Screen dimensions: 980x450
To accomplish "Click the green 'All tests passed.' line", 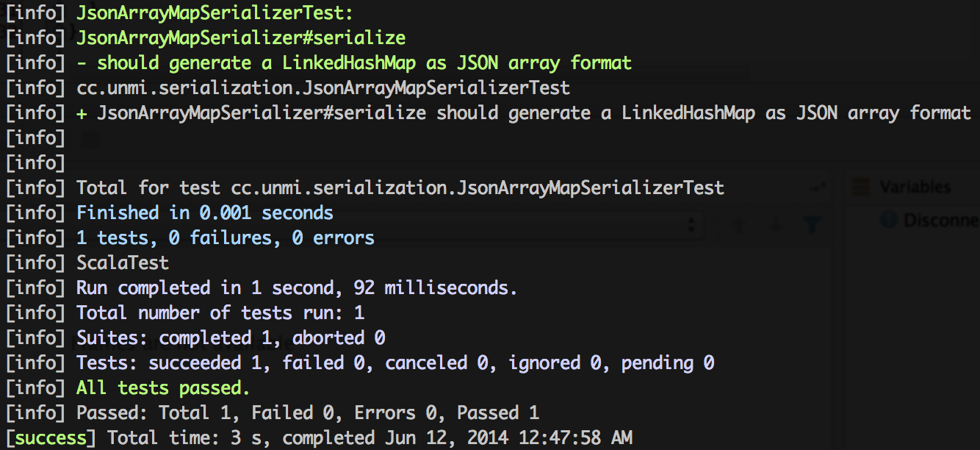I will point(163,387).
